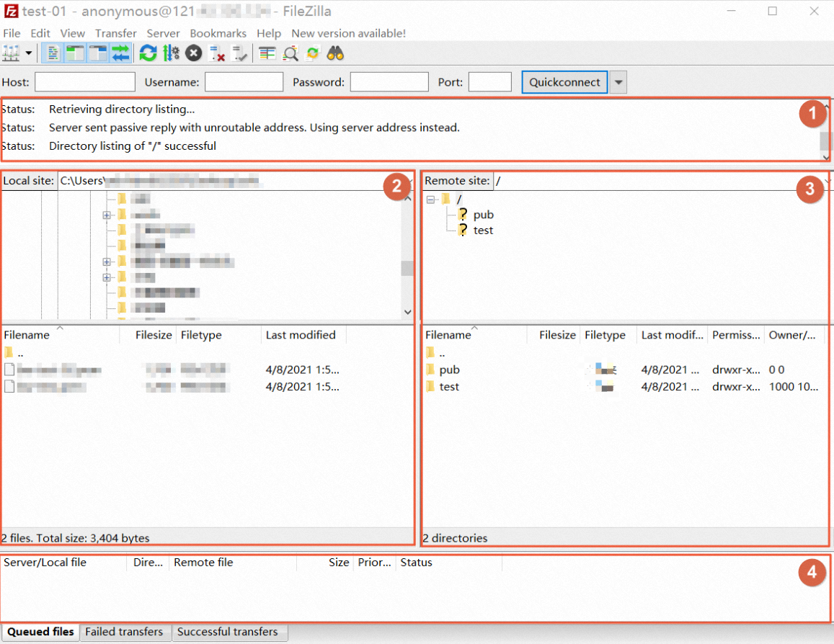This screenshot has height=644, width=834.
Task: Click inside the Username input field
Action: point(245,81)
